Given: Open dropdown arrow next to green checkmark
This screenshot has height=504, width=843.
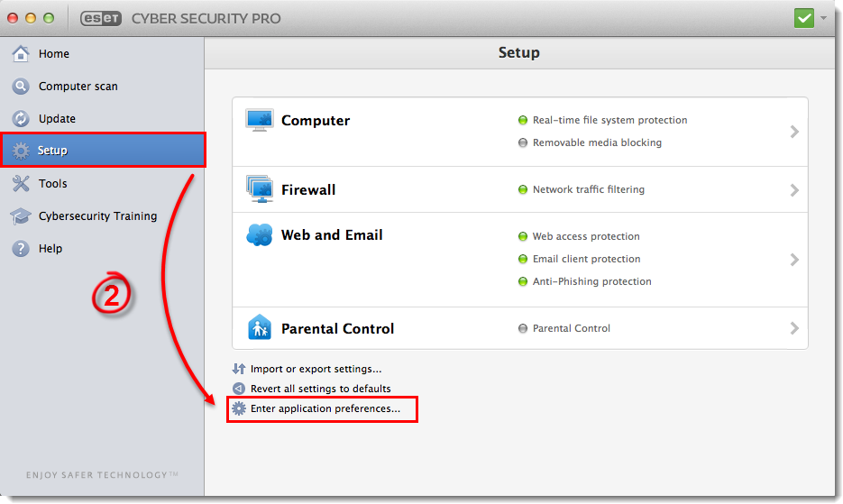Looking at the screenshot, I should (x=824, y=18).
